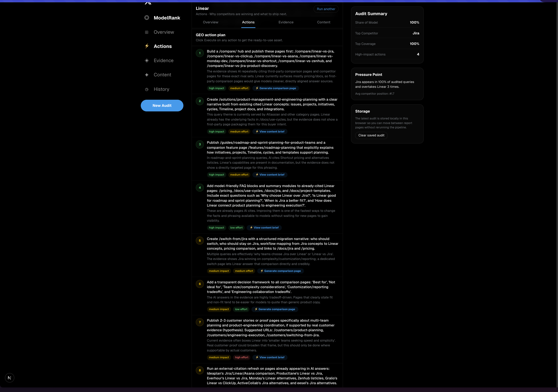The width and height of the screenshot is (558, 392).
Task: Click the Actions lightning bolt sidebar icon
Action: point(146,46)
